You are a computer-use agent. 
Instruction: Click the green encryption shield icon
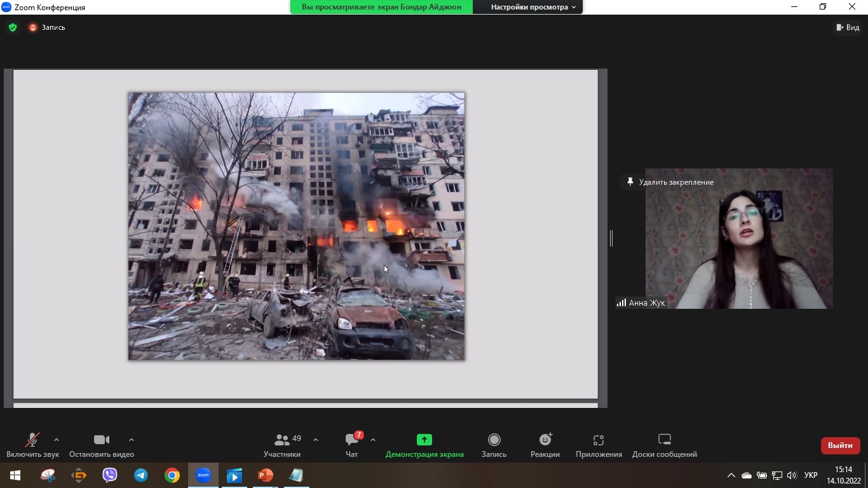tap(13, 27)
